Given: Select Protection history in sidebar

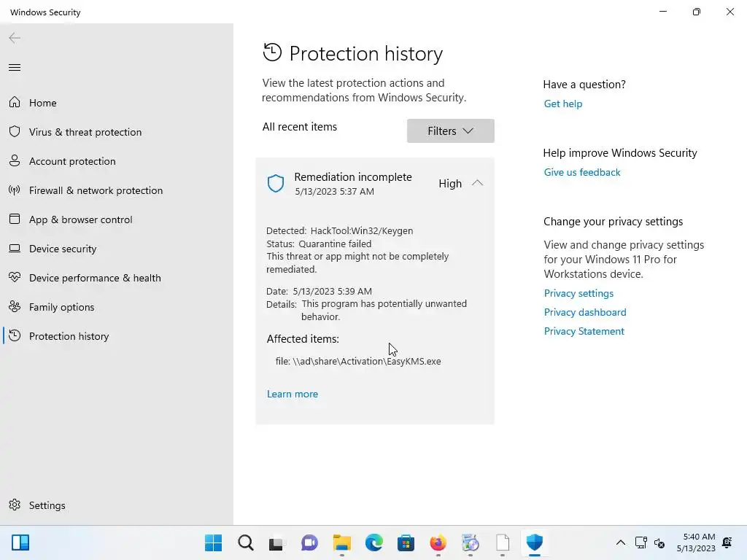Looking at the screenshot, I should pos(69,336).
